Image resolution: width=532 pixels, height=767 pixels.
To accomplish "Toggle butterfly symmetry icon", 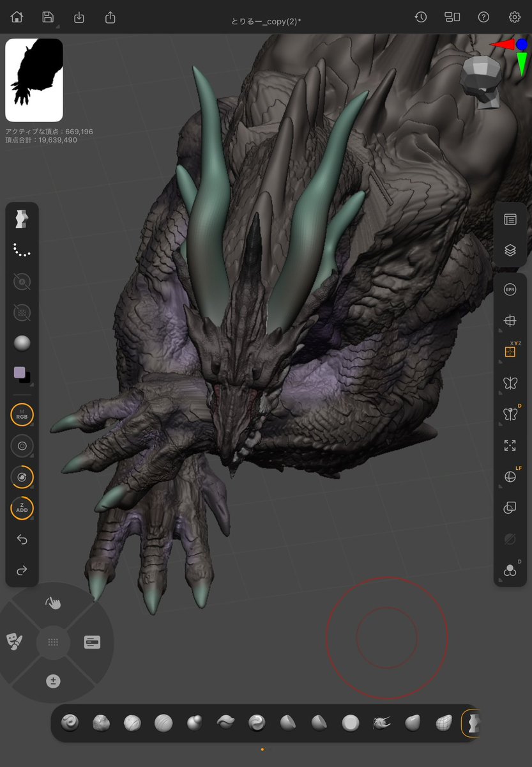I will (510, 383).
